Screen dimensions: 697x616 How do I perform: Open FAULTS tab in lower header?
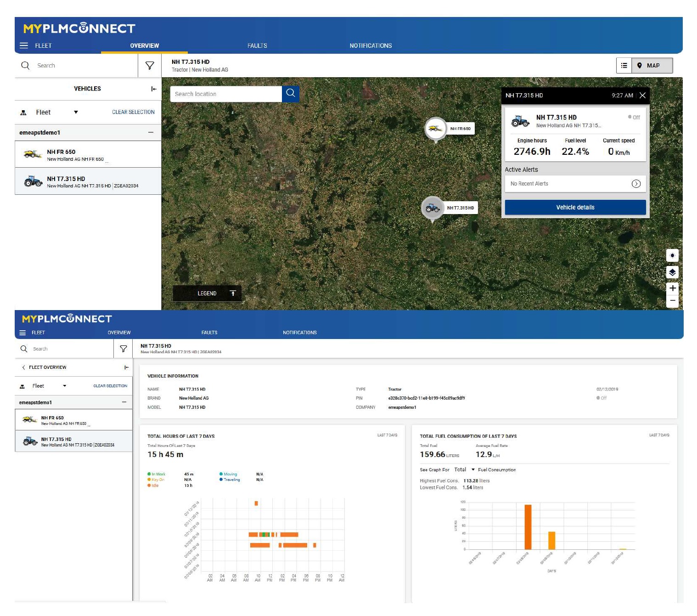[x=209, y=333]
